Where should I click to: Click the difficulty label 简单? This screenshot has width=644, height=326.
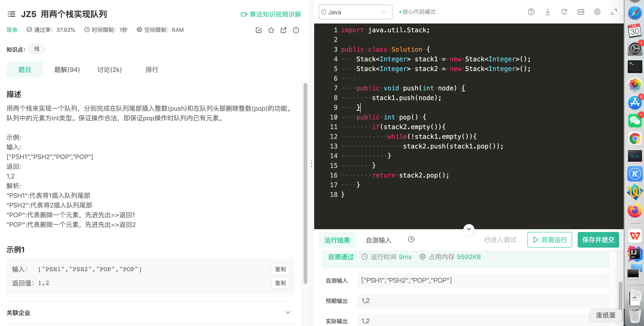click(x=12, y=30)
